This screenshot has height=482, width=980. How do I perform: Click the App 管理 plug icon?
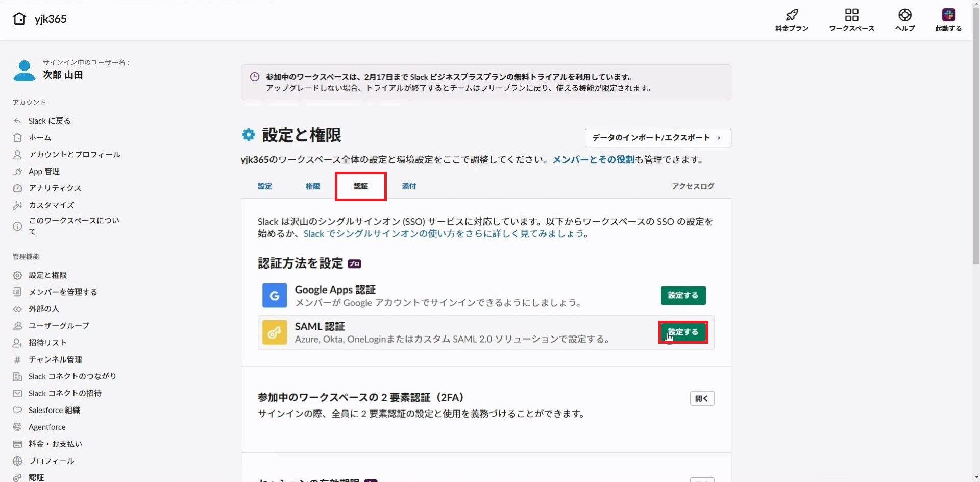coord(17,172)
